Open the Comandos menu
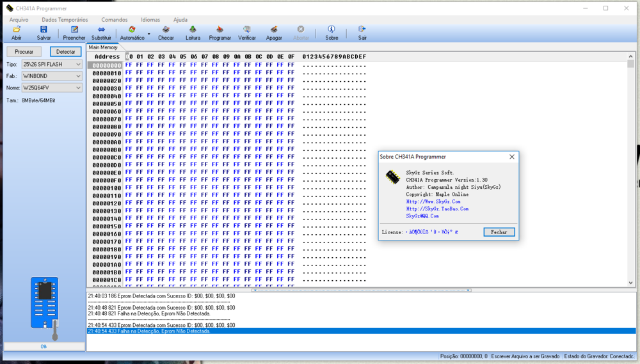The width and height of the screenshot is (640, 364). coord(114,20)
